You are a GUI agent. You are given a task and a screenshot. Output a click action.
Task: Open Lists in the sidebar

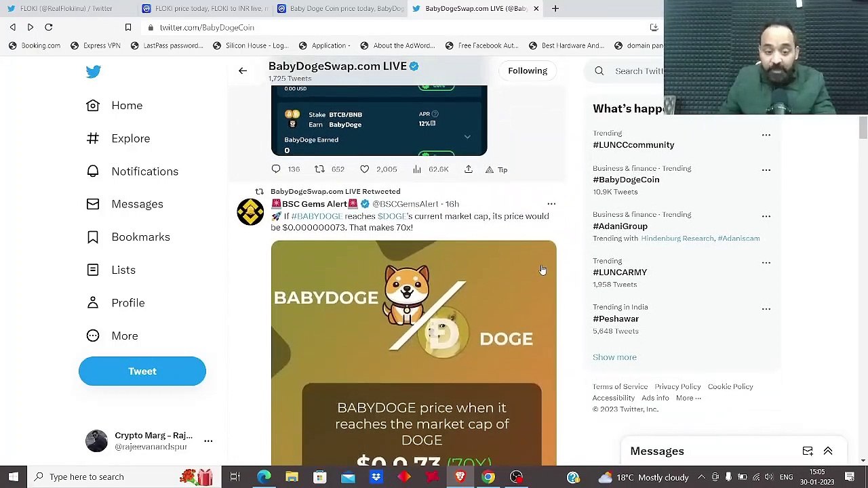(x=111, y=270)
